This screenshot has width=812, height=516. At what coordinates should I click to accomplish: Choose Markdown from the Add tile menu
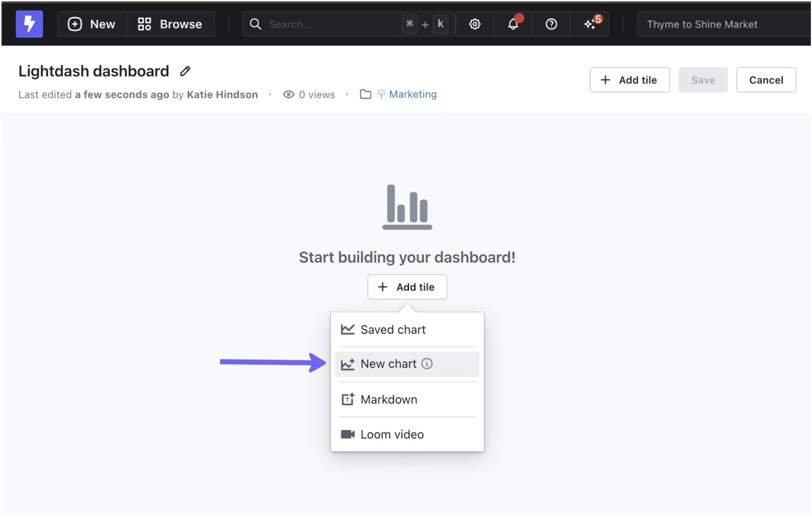pos(388,399)
